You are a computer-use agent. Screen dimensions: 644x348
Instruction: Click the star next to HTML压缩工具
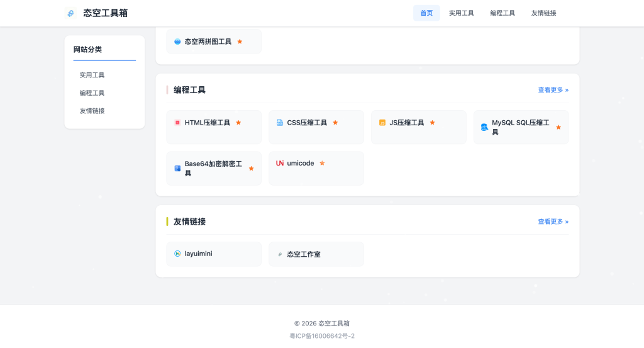238,123
